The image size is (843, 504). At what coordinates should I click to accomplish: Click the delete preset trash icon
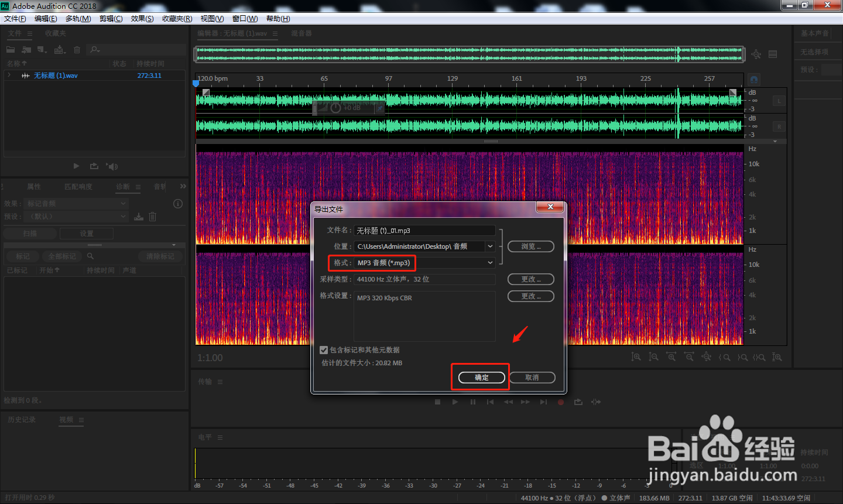[152, 217]
